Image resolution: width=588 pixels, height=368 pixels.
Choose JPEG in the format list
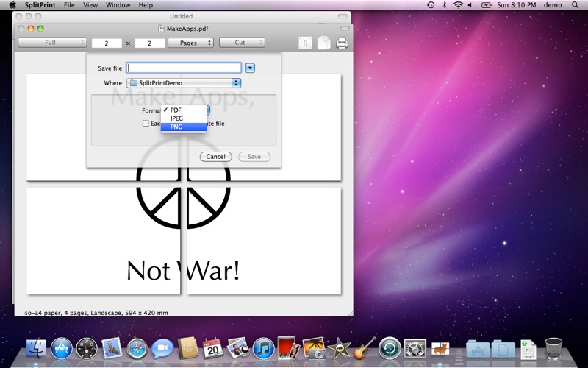click(184, 118)
